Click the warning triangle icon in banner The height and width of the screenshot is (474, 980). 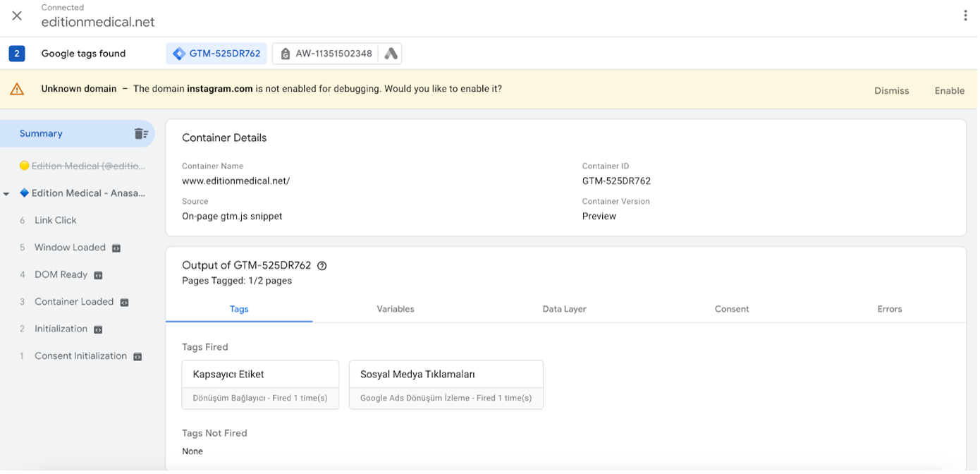pos(17,90)
